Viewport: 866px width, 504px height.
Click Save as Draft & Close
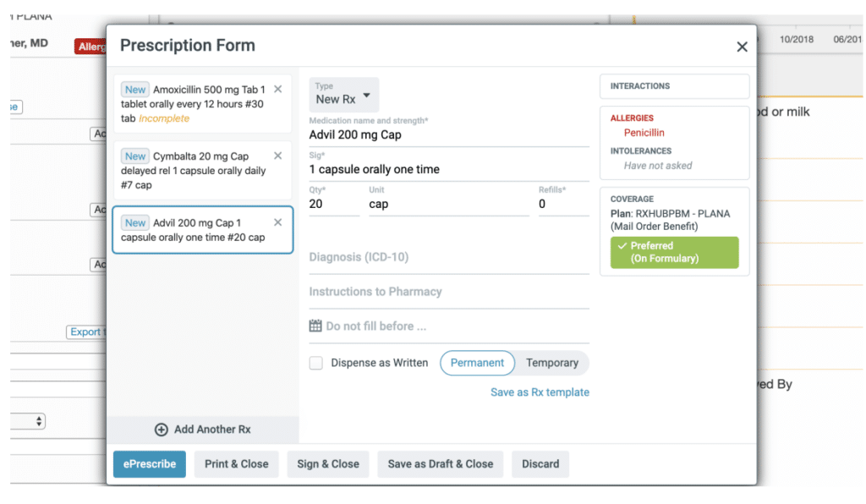click(440, 463)
